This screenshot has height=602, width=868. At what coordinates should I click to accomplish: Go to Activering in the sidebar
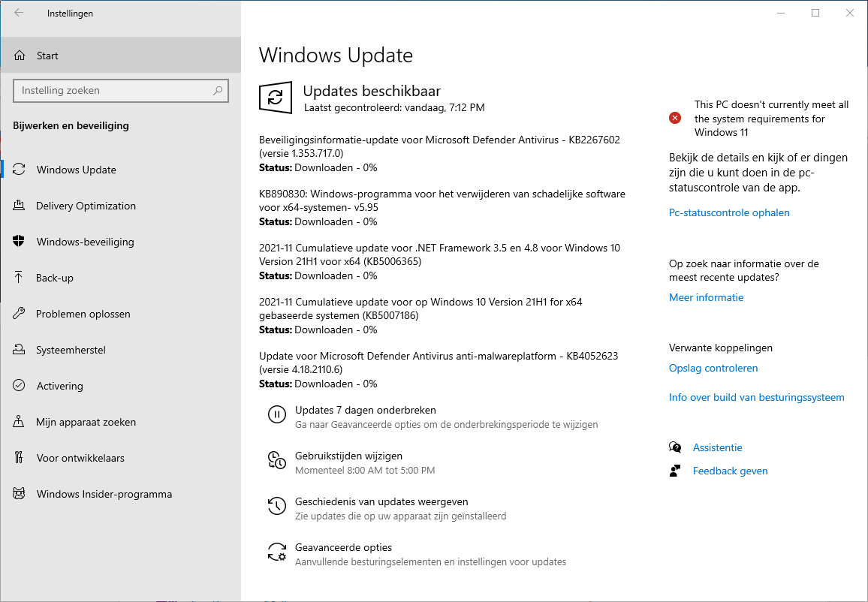(x=59, y=386)
